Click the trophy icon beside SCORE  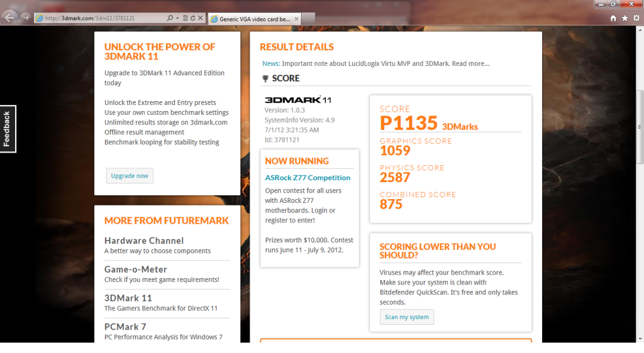pos(265,79)
